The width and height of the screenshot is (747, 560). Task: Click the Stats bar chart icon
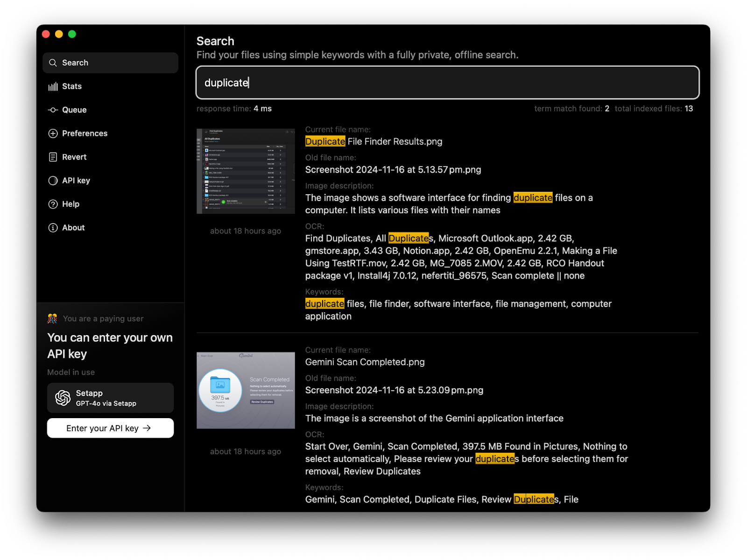(x=53, y=86)
